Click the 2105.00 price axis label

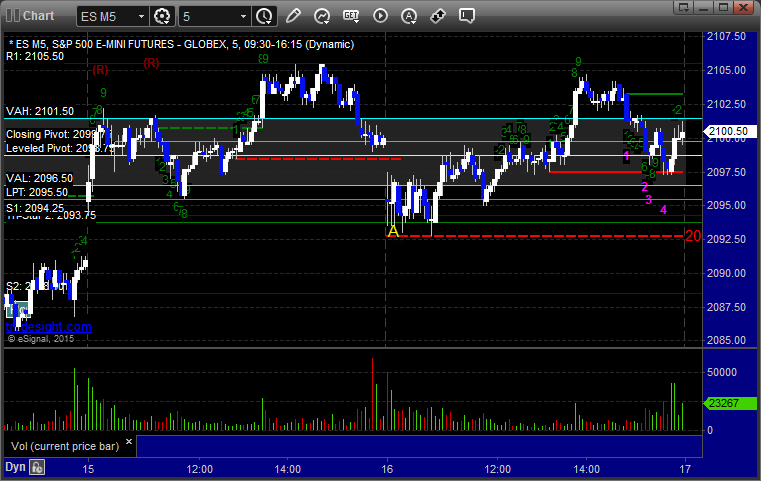(x=727, y=70)
